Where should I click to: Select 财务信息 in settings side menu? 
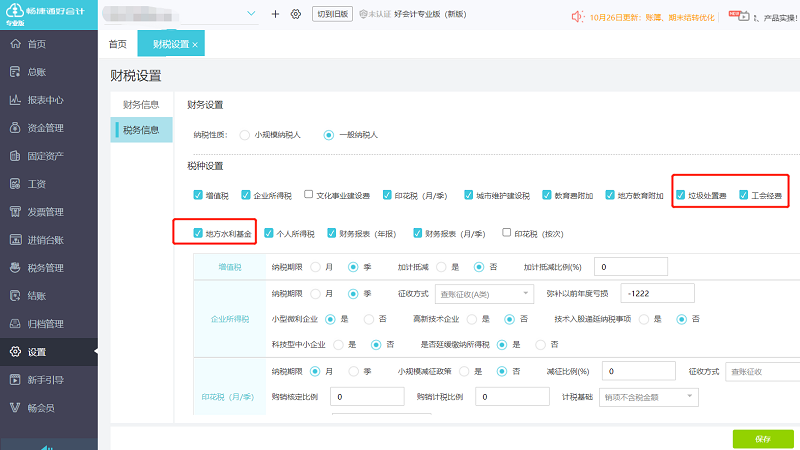[x=141, y=104]
